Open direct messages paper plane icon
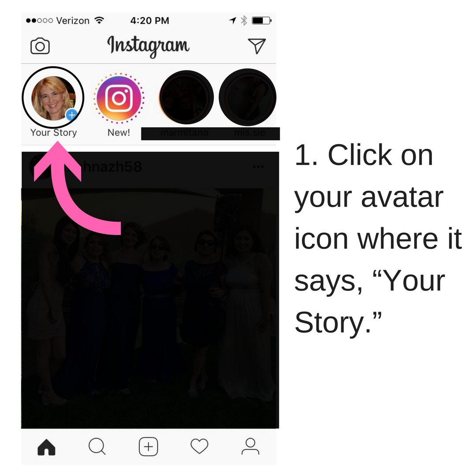The image size is (476, 476). [257, 46]
